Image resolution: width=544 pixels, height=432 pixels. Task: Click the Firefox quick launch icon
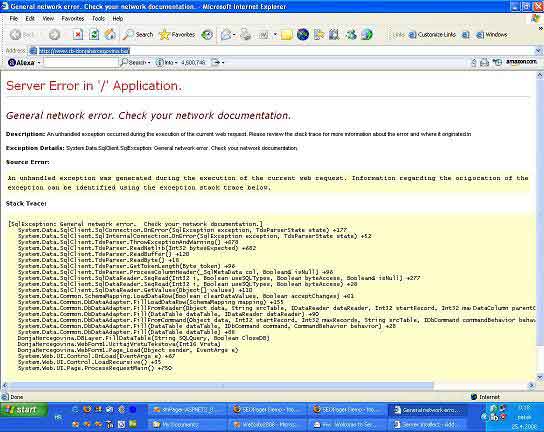tap(86, 410)
